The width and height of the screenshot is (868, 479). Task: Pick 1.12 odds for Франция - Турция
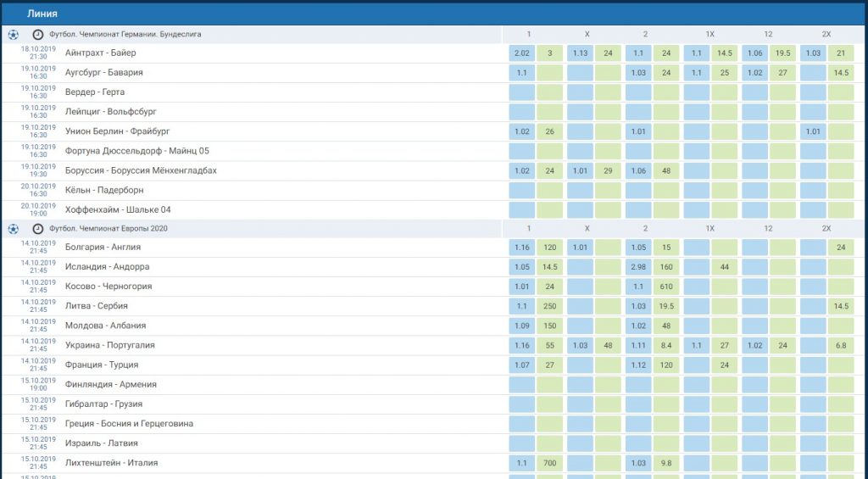click(x=638, y=365)
